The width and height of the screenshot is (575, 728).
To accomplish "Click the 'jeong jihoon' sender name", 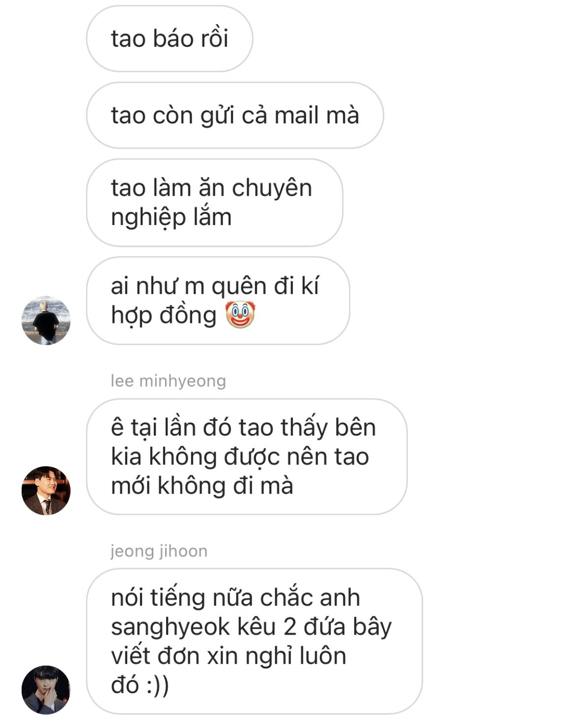I will (x=159, y=551).
